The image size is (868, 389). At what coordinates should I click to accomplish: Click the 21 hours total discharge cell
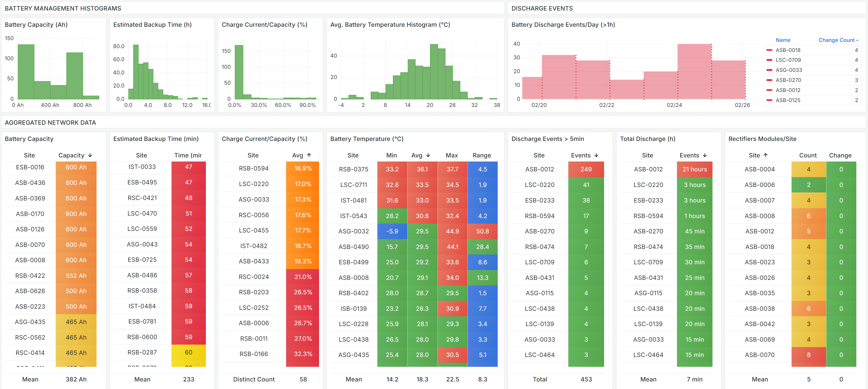[694, 169]
